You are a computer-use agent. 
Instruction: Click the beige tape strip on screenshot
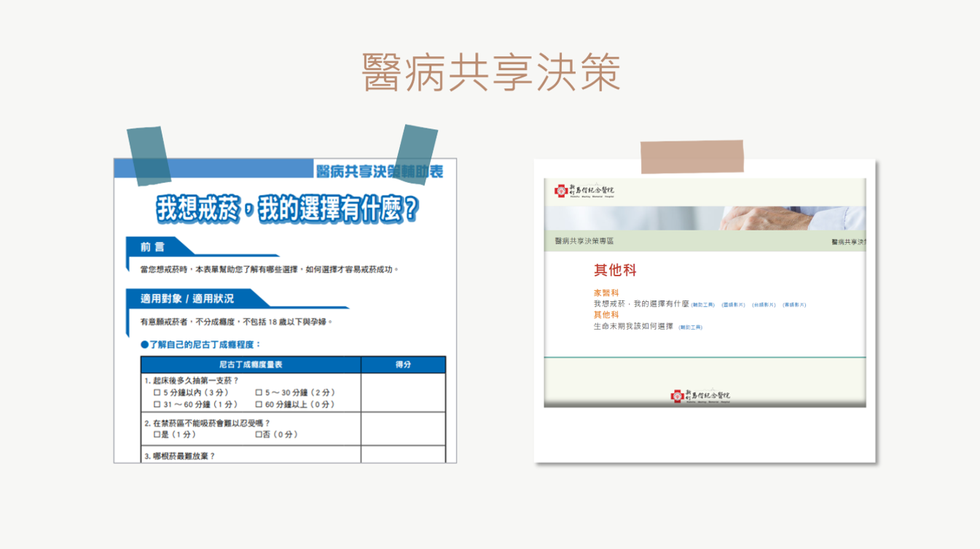[692, 157]
